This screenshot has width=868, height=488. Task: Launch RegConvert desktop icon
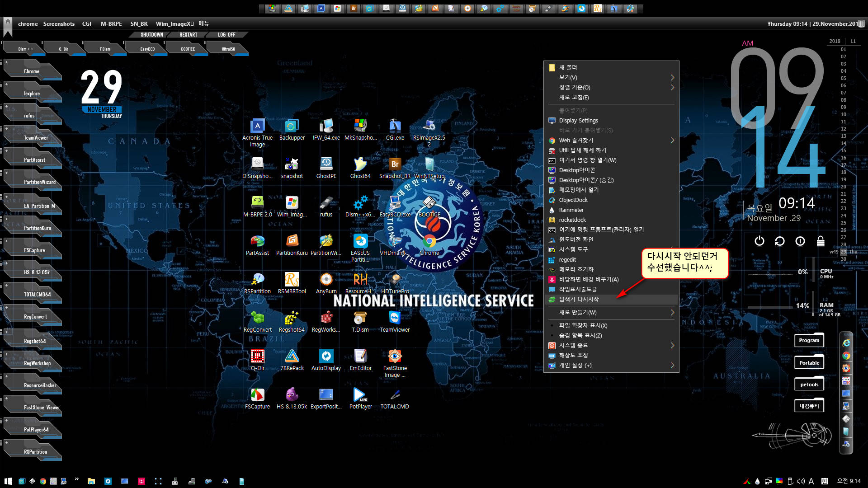point(257,322)
